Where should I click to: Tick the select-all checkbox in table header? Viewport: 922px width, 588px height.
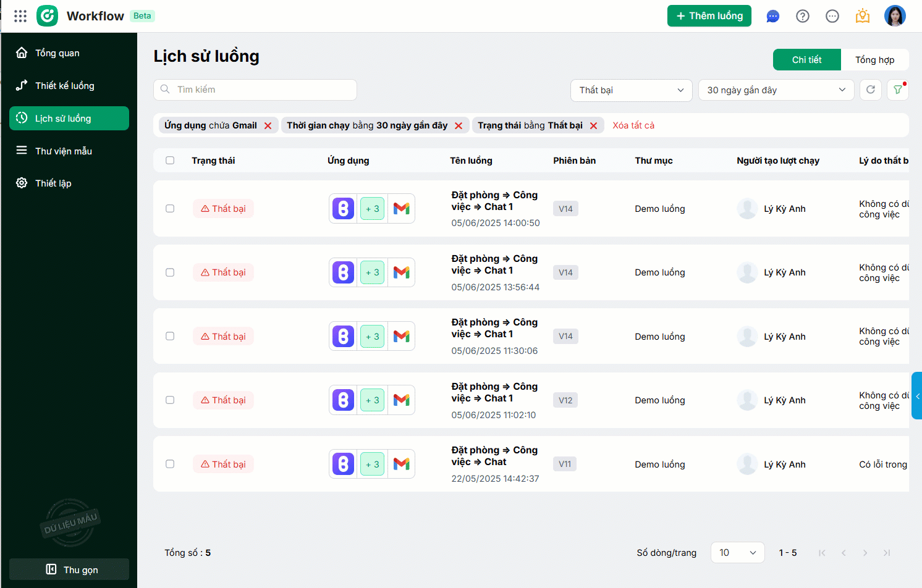point(170,161)
